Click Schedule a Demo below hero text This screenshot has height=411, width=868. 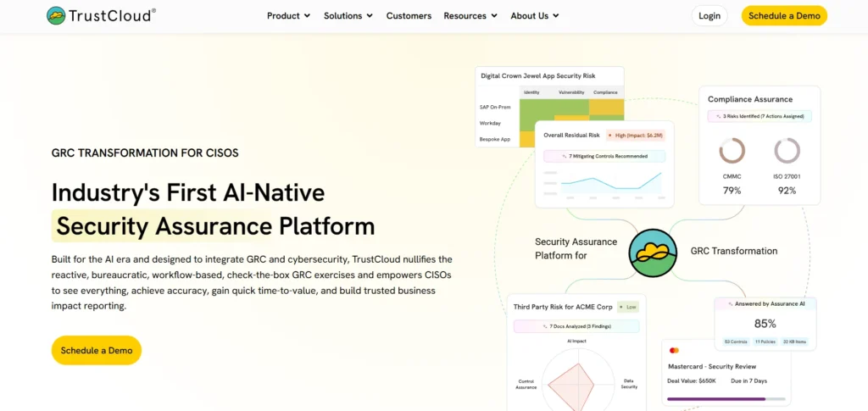[97, 350]
